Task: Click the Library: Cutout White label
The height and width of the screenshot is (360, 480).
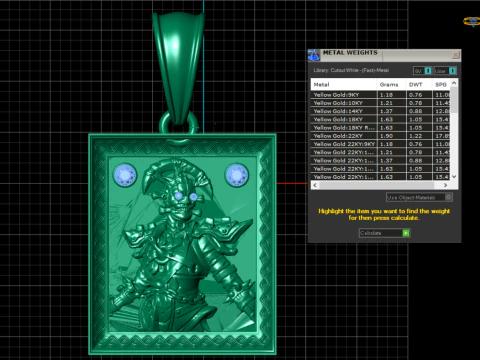Action: [351, 70]
